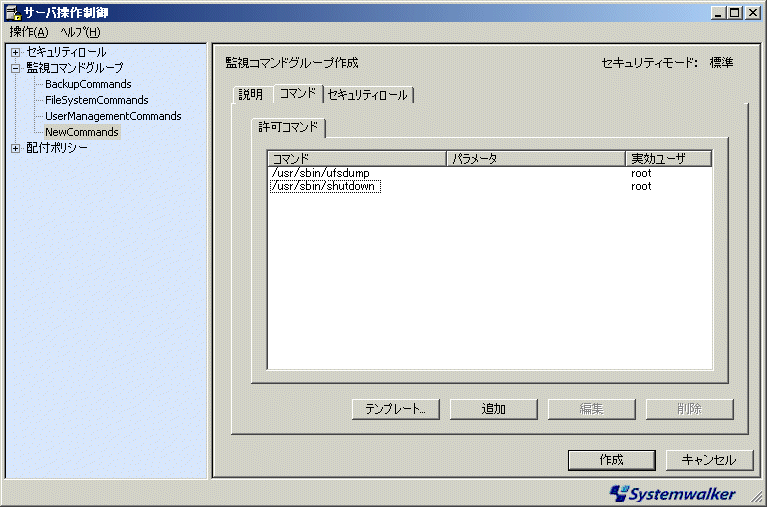Image resolution: width=767 pixels, height=507 pixels.
Task: Sort by the パラメータ column header
Action: click(x=536, y=159)
